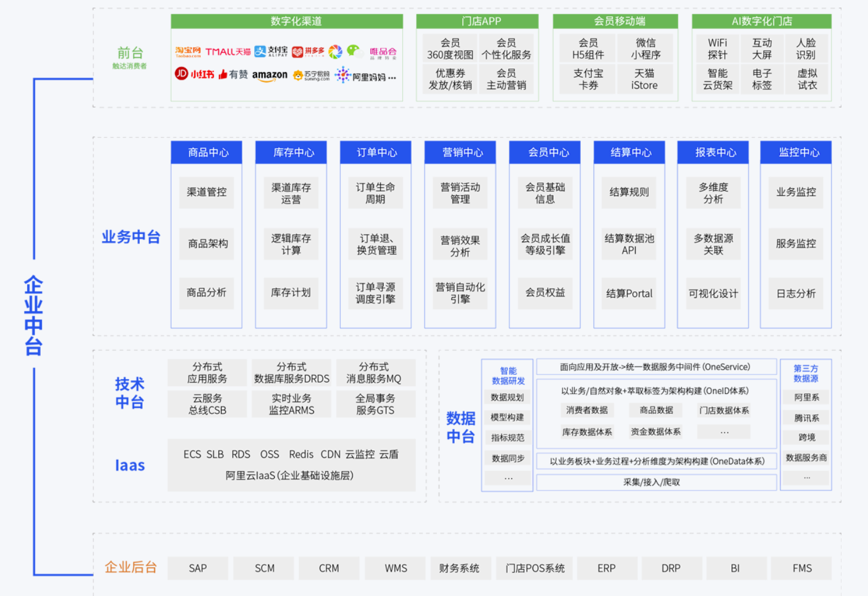Click the 人脸识别 box
The width and height of the screenshot is (868, 596).
click(805, 49)
